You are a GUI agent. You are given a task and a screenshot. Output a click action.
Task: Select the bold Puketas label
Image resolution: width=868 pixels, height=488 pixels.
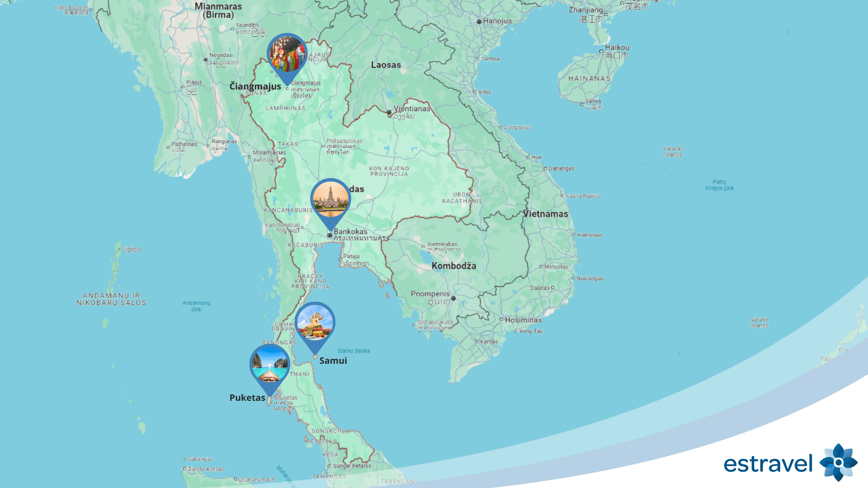[247, 398]
